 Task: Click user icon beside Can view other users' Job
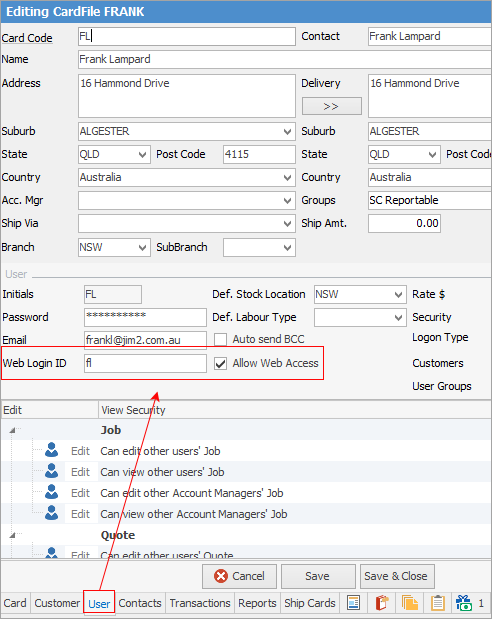(51, 471)
